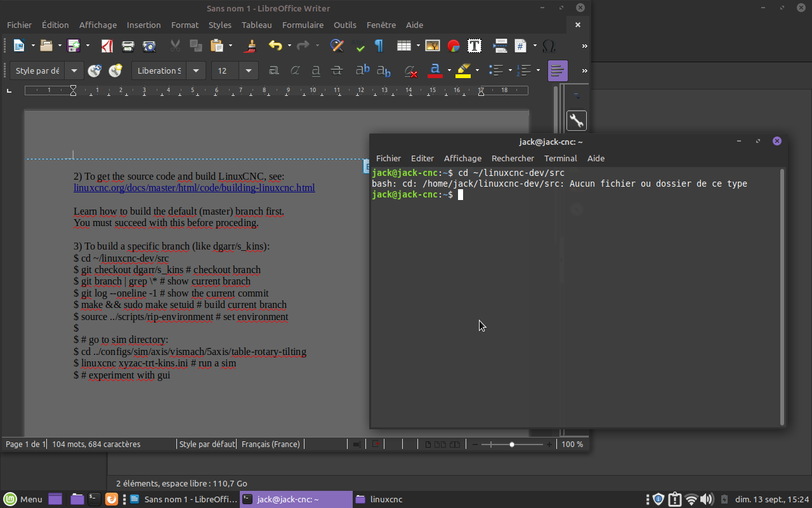The width and height of the screenshot is (812, 508).
Task: Open sidebar Properties wrench icon
Action: [x=576, y=121]
